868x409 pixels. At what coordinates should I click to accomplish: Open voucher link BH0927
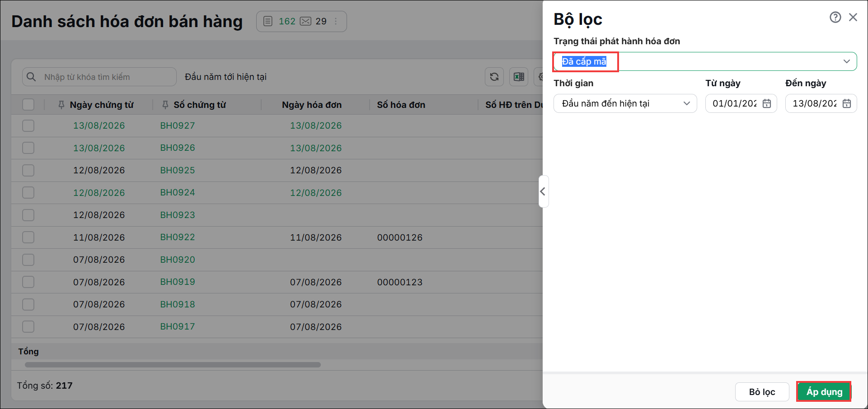point(178,125)
